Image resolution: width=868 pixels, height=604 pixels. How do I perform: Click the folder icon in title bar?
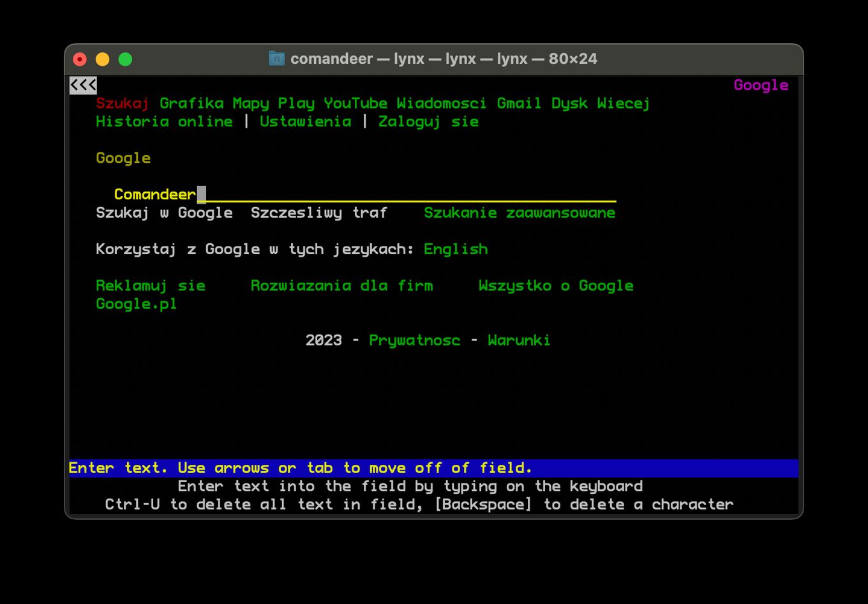point(276,59)
